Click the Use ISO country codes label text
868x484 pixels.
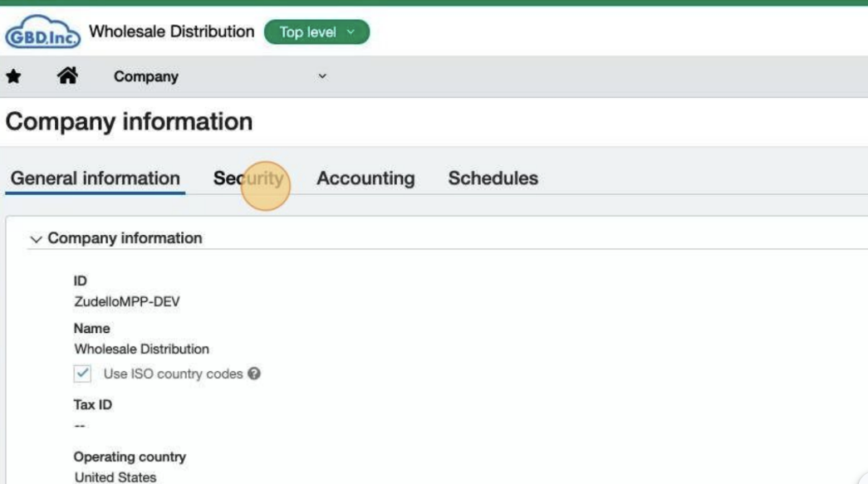(173, 374)
